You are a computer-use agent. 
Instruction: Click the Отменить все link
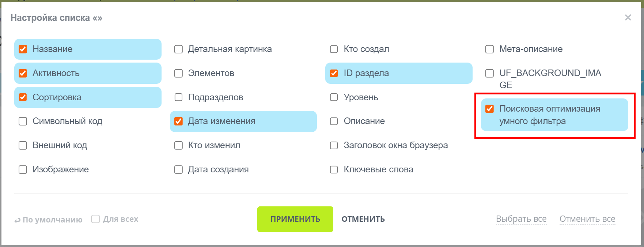[587, 219]
